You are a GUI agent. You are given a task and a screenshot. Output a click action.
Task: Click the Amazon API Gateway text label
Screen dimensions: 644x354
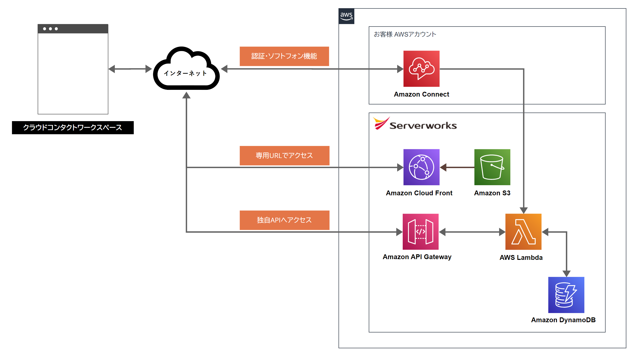pyautogui.click(x=417, y=257)
